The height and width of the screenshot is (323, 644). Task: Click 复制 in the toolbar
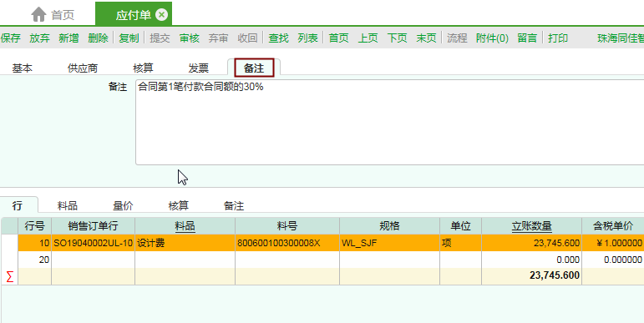(129, 38)
